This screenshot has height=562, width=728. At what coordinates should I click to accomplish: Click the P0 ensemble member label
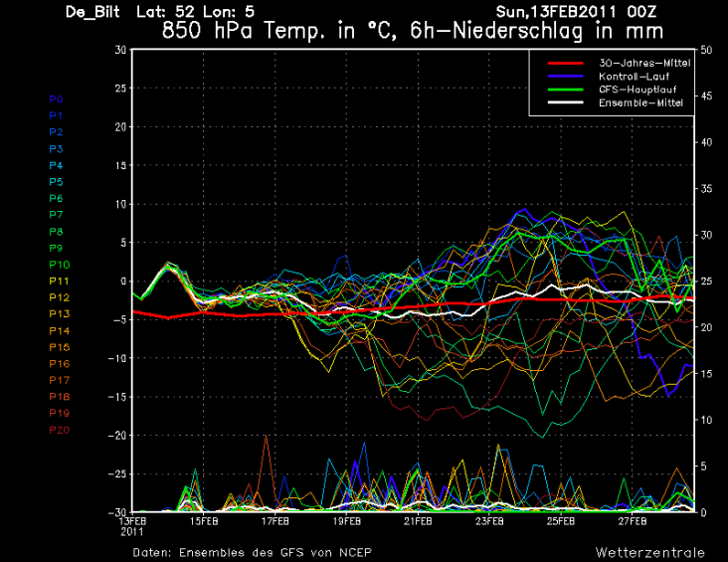coord(56,99)
